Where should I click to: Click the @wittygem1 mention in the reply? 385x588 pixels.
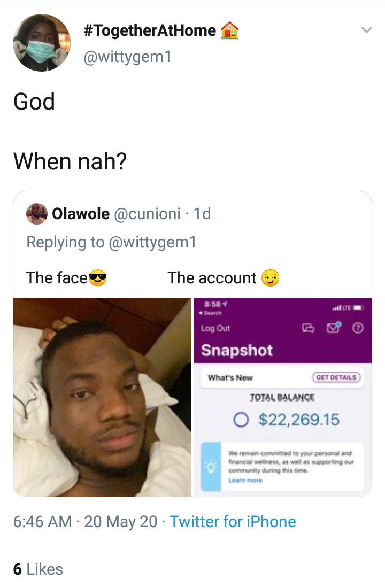tap(152, 242)
